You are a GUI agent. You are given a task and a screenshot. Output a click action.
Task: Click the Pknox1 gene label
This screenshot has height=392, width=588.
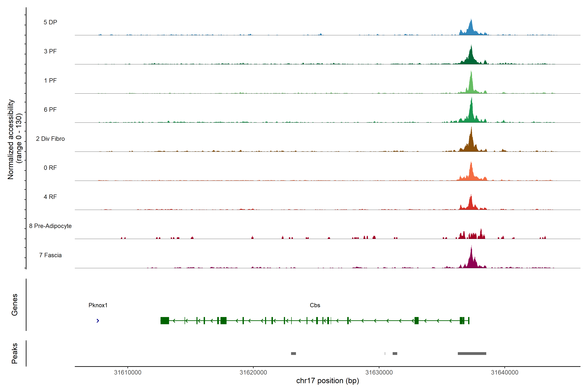pyautogui.click(x=98, y=305)
